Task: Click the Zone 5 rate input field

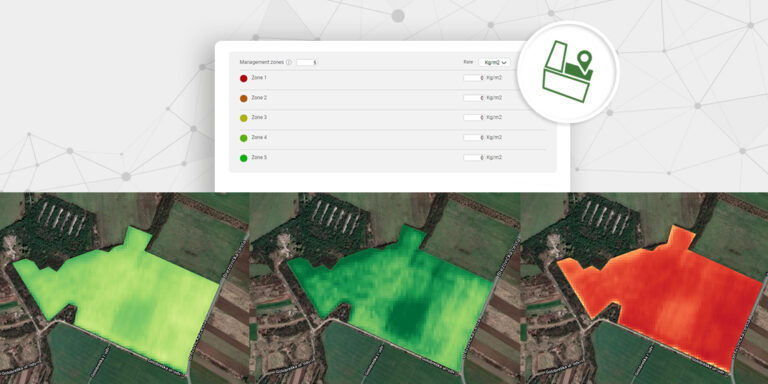Action: tap(474, 158)
